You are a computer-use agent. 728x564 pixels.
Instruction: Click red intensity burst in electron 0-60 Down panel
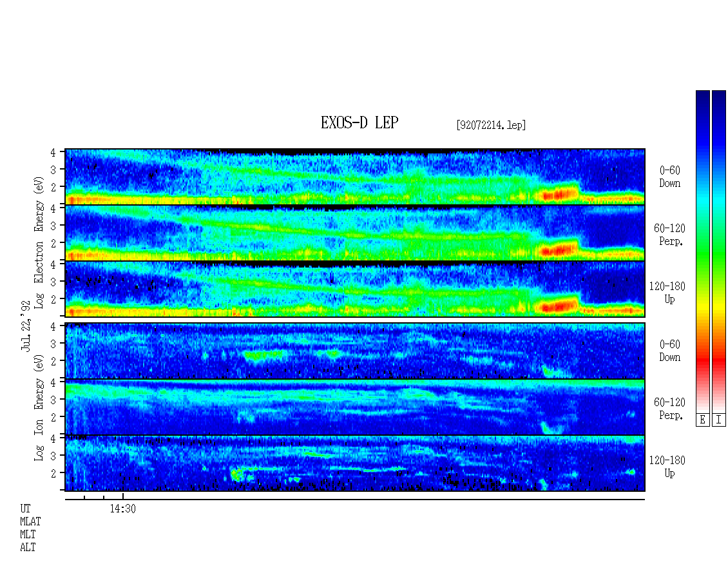(x=559, y=194)
